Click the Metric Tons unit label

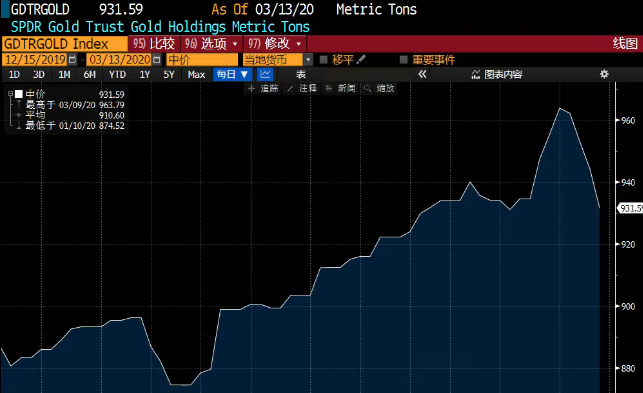[376, 9]
